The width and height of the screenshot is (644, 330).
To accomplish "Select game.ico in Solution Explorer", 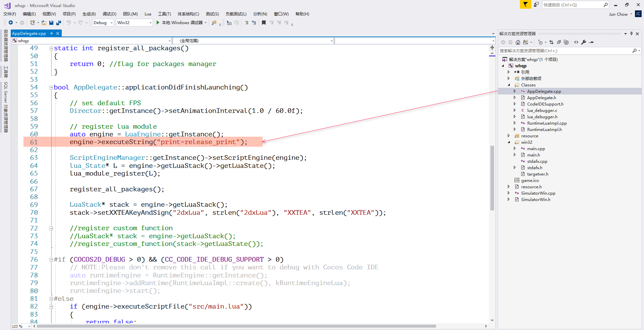I will click(530, 181).
